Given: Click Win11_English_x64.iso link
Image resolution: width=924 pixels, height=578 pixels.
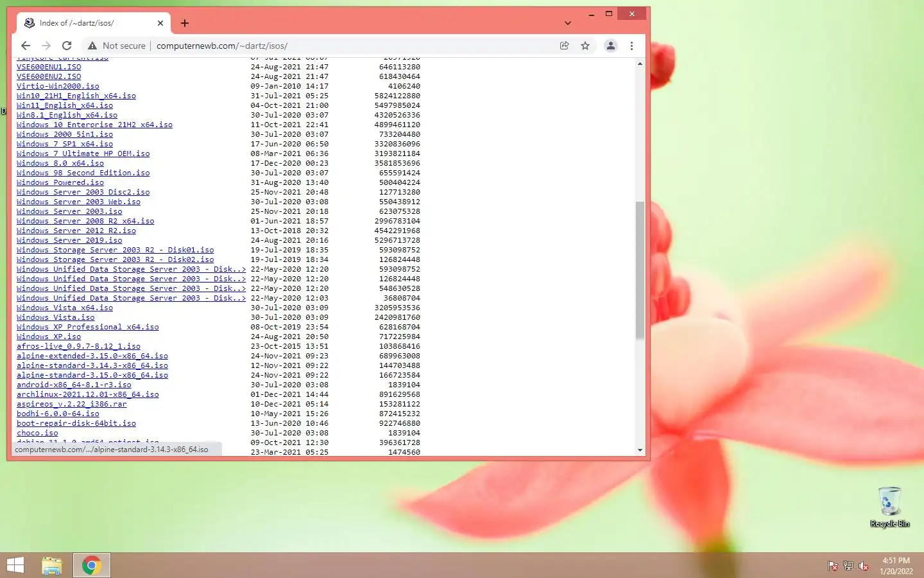Looking at the screenshot, I should [65, 105].
